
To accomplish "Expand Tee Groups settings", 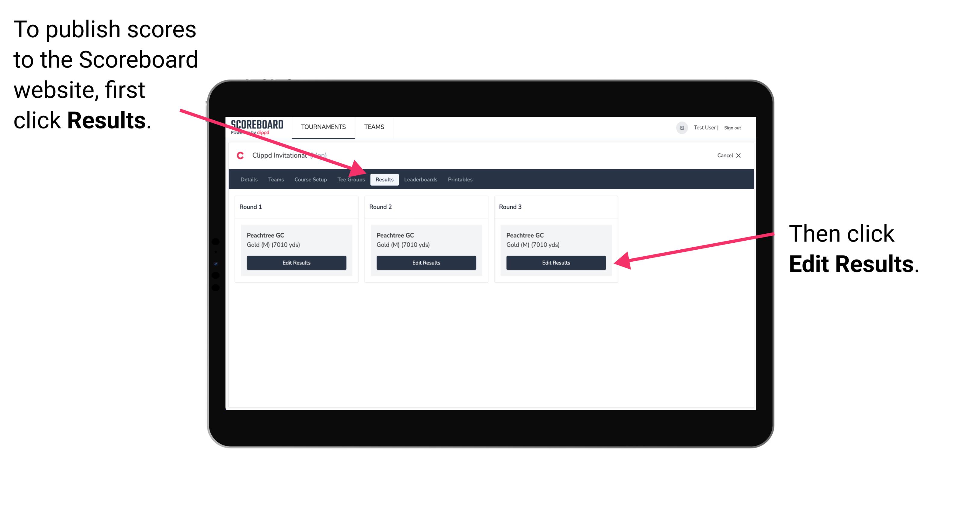I will [351, 179].
